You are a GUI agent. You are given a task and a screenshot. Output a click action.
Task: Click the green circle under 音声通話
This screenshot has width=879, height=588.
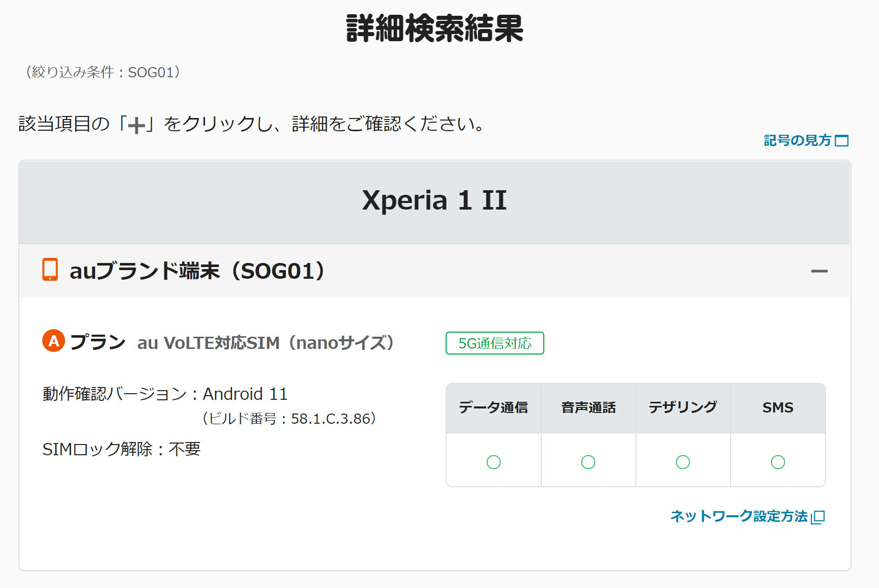588,462
